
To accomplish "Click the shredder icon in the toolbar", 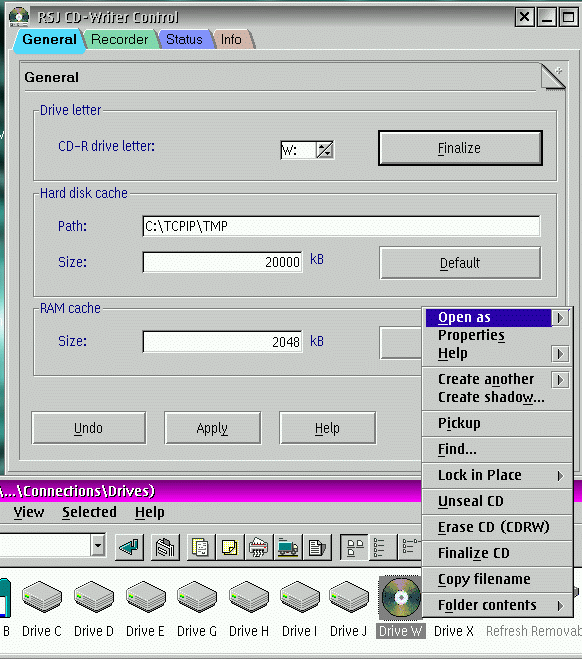I will pyautogui.click(x=258, y=547).
